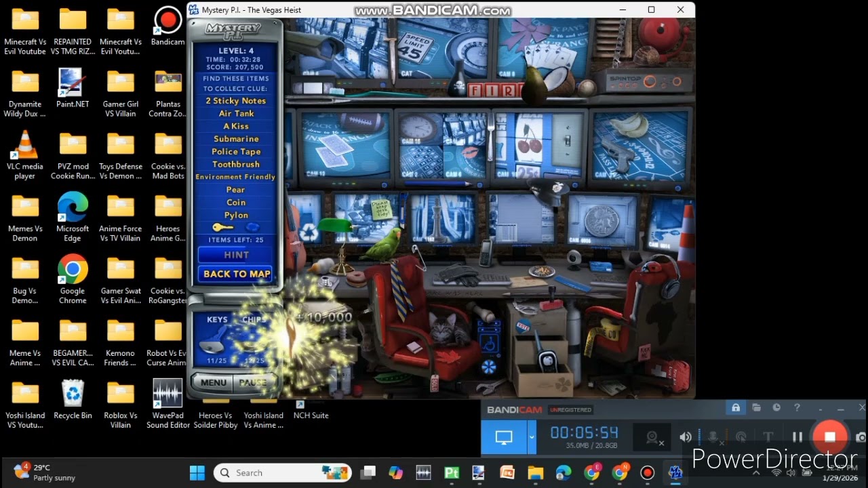Viewport: 868px width, 488px height.
Task: Open Copilot from the taskbar
Action: pos(395,472)
